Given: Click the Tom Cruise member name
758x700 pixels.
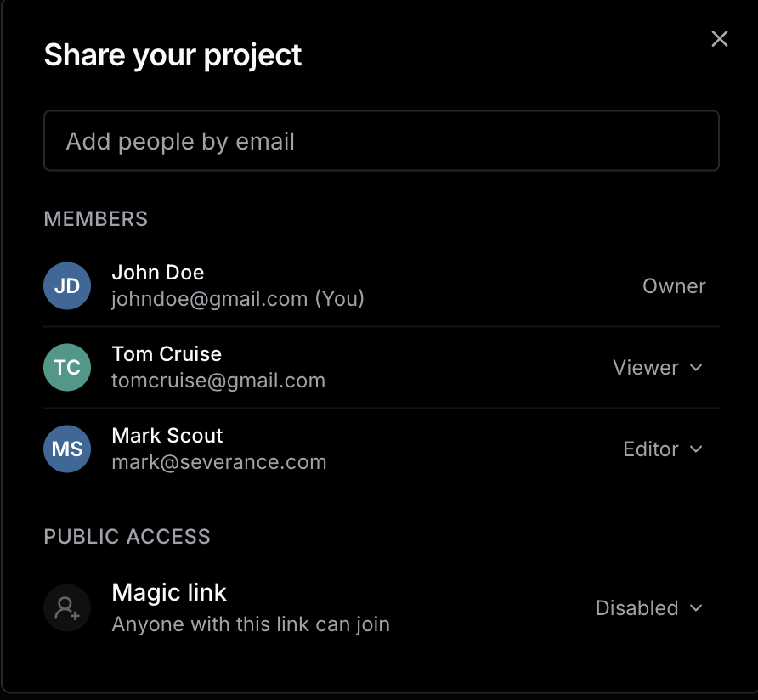Looking at the screenshot, I should point(167,354).
